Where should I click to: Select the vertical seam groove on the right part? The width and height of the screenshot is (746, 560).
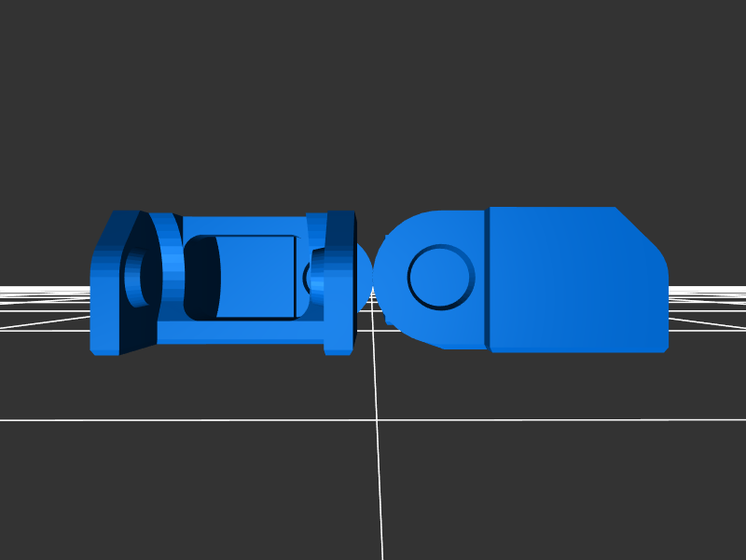(487, 280)
